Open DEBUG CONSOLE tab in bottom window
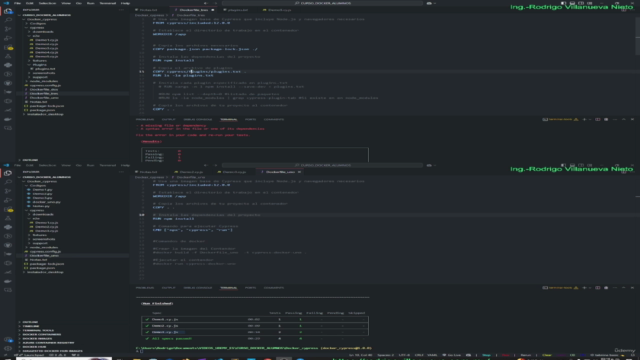 click(x=198, y=288)
